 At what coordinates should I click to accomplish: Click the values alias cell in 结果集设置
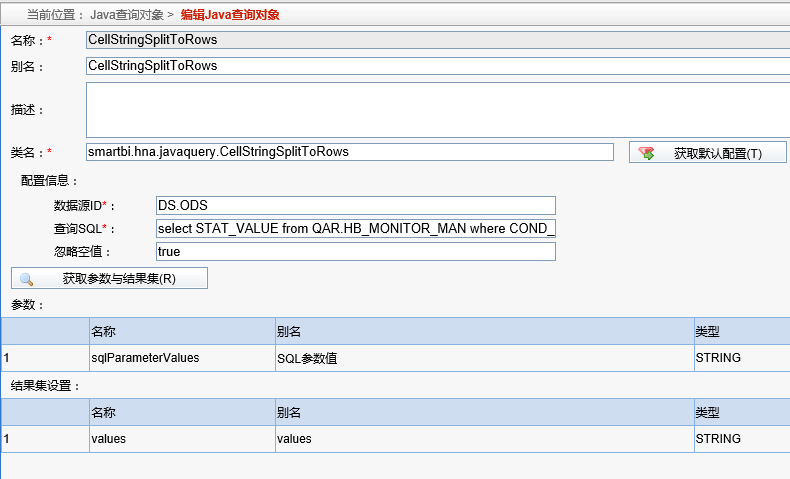[485, 439]
